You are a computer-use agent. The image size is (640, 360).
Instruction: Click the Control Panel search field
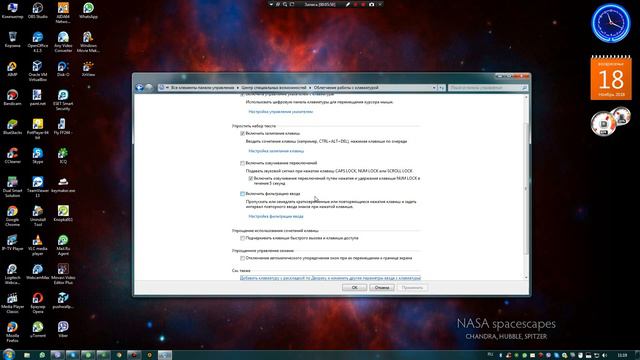click(x=488, y=88)
